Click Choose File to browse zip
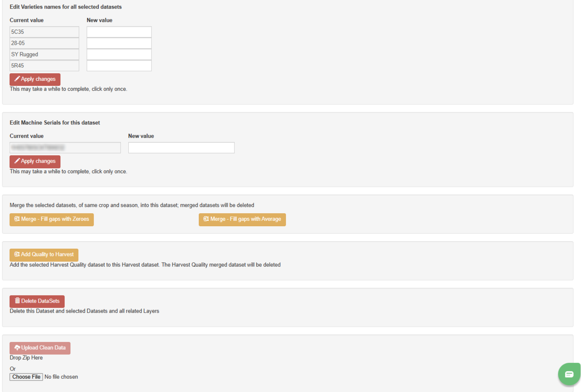Viewport: 581px width, 392px height. pos(26,377)
